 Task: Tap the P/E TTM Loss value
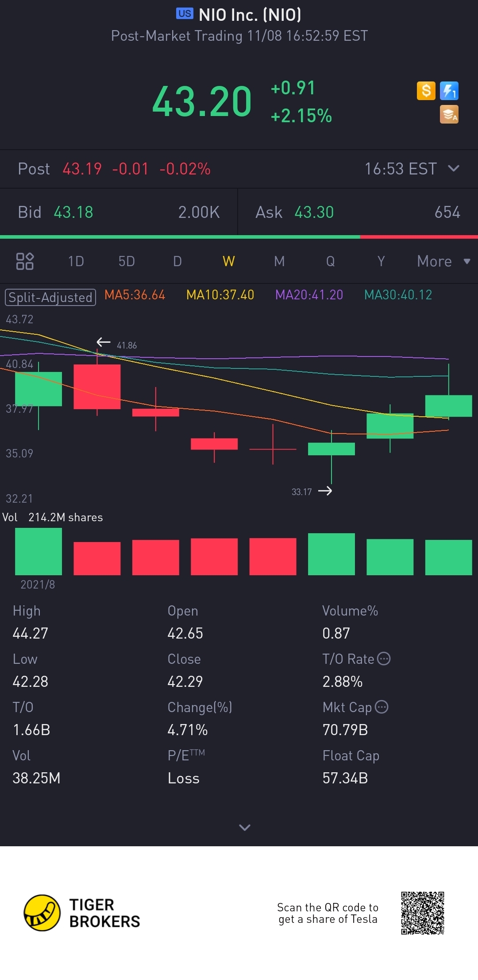(184, 778)
